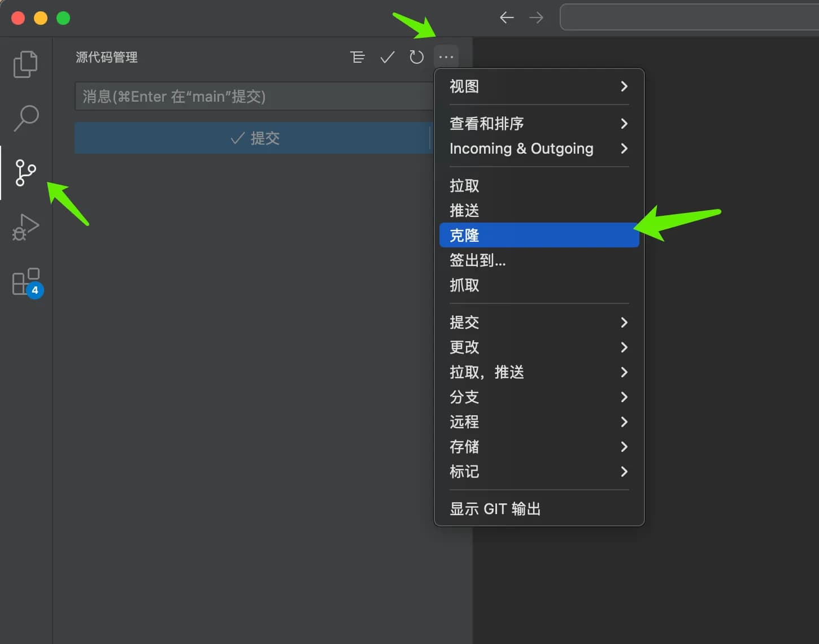Image resolution: width=819 pixels, height=644 pixels.
Task: Select 拉取 from the menu
Action: coord(539,186)
